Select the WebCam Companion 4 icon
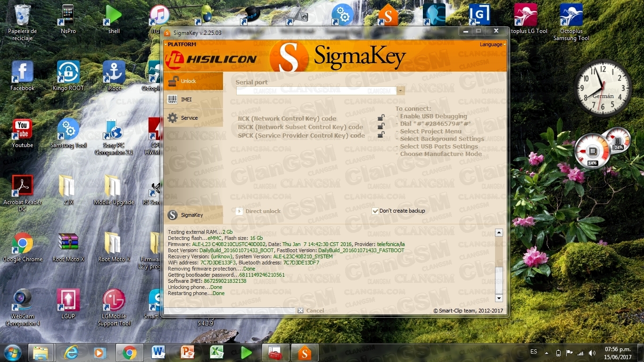Image resolution: width=644 pixels, height=362 pixels. (x=22, y=308)
